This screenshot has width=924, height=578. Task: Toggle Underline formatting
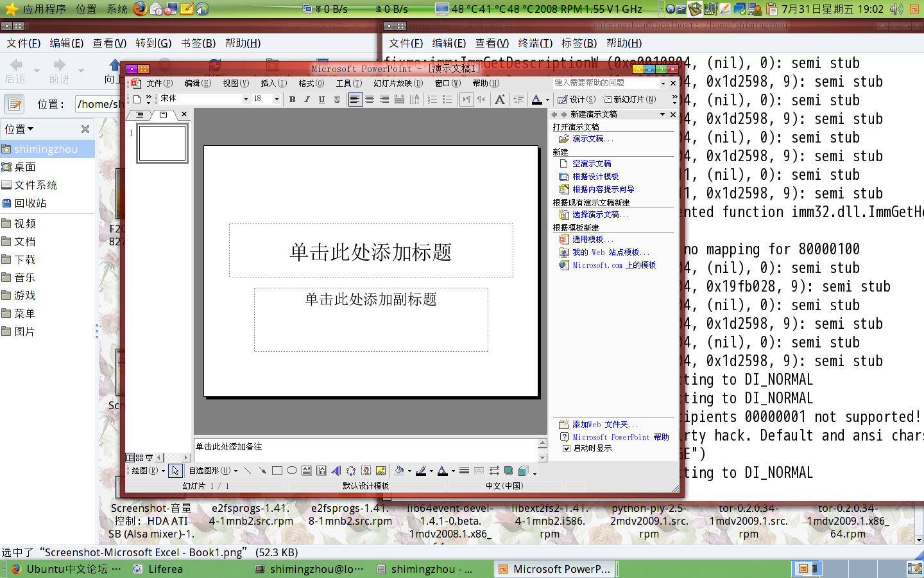click(322, 99)
